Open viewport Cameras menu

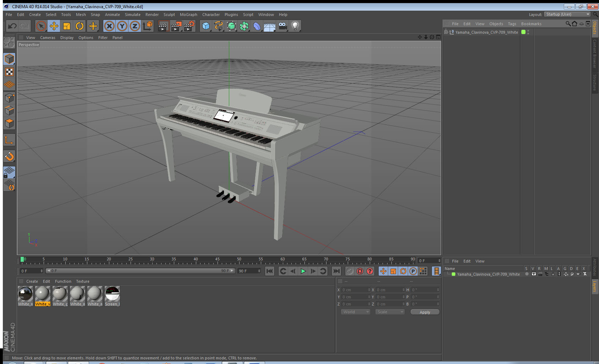[48, 38]
